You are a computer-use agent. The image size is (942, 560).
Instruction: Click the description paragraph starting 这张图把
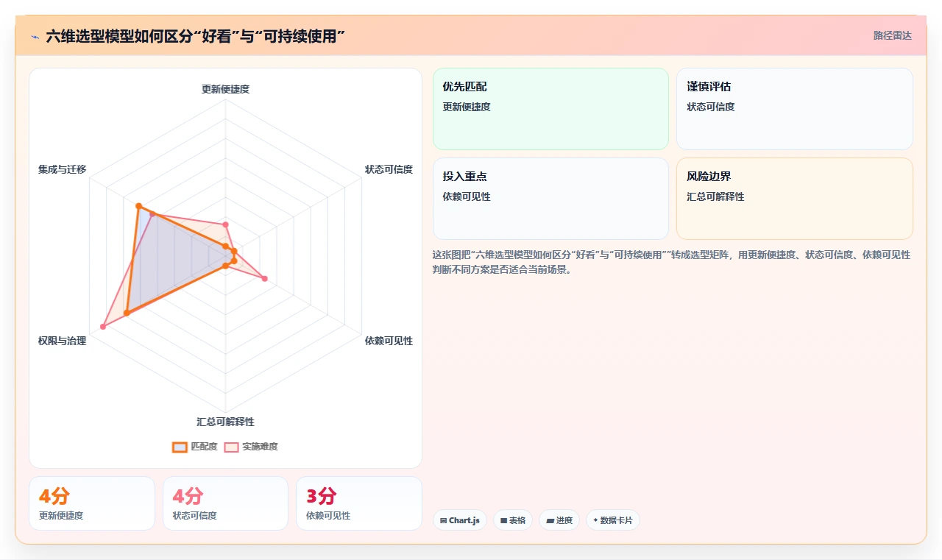[671, 262]
